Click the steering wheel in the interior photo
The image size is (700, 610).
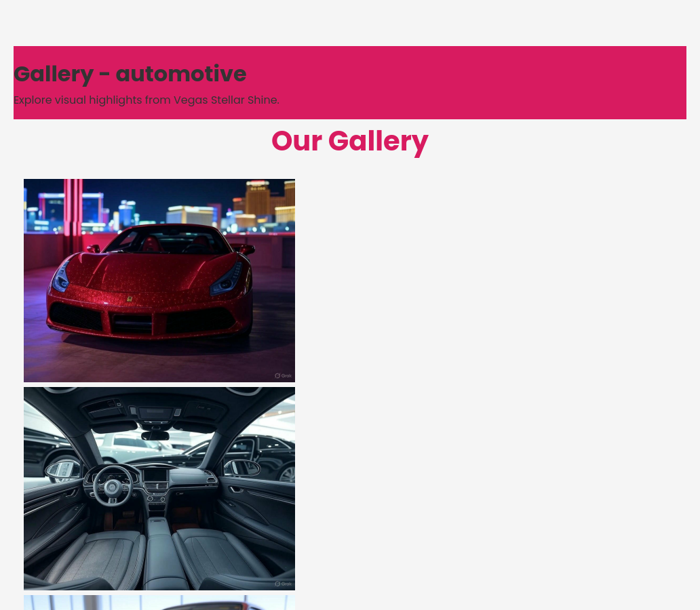click(113, 485)
